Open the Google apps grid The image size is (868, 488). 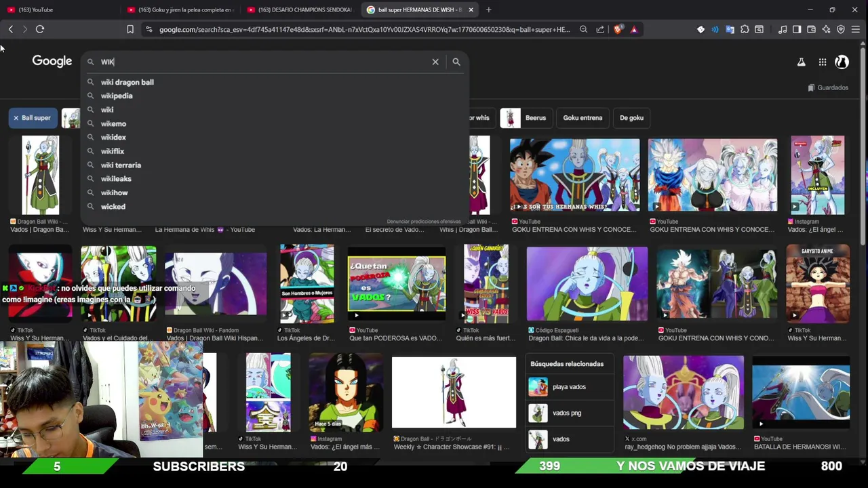click(823, 62)
